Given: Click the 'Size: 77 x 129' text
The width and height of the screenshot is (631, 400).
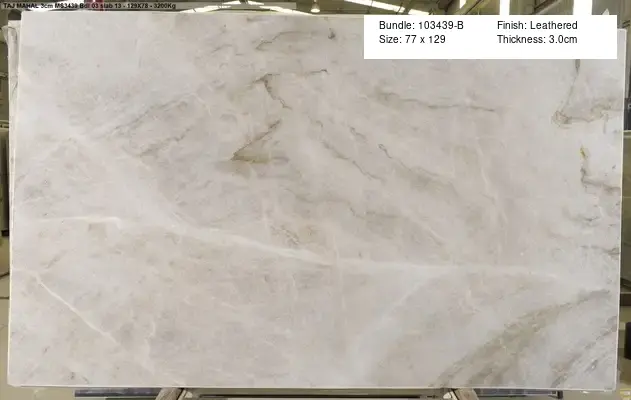Looking at the screenshot, I should tap(414, 39).
